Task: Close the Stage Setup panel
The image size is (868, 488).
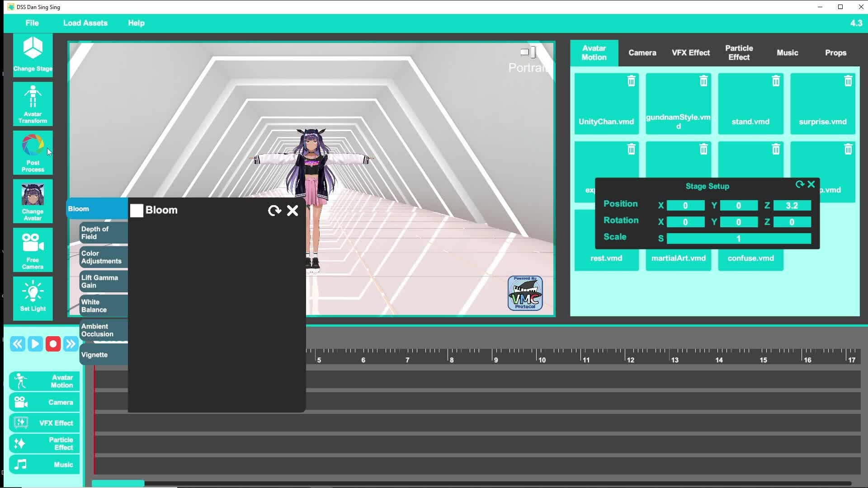Action: coord(811,184)
